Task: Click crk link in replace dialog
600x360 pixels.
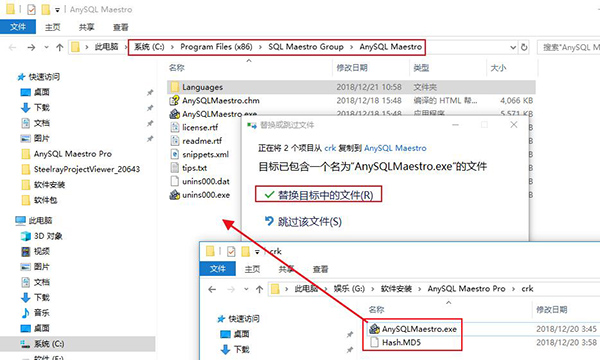Action: [330, 148]
